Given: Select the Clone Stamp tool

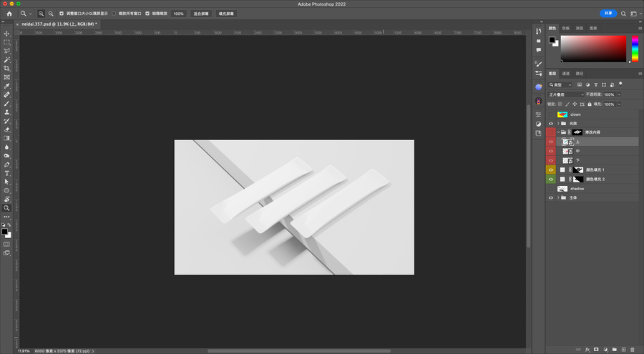Looking at the screenshot, I should point(6,112).
